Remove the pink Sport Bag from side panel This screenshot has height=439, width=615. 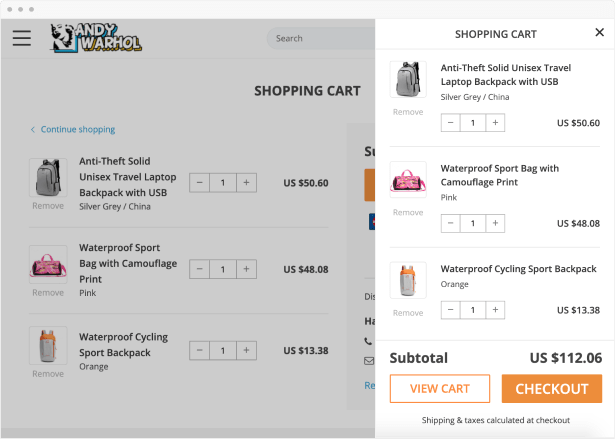pyautogui.click(x=407, y=212)
